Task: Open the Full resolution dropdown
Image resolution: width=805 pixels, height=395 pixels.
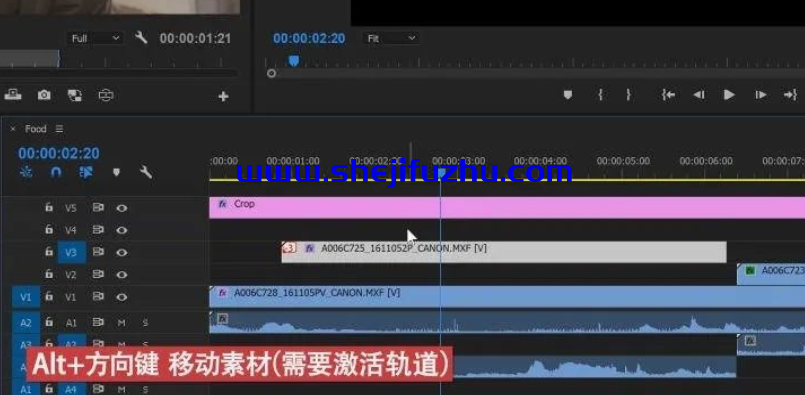Action: click(95, 38)
